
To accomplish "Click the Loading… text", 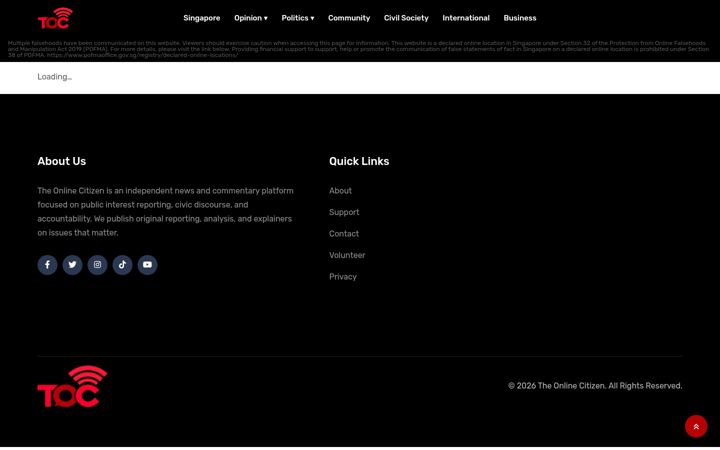I will tap(55, 77).
